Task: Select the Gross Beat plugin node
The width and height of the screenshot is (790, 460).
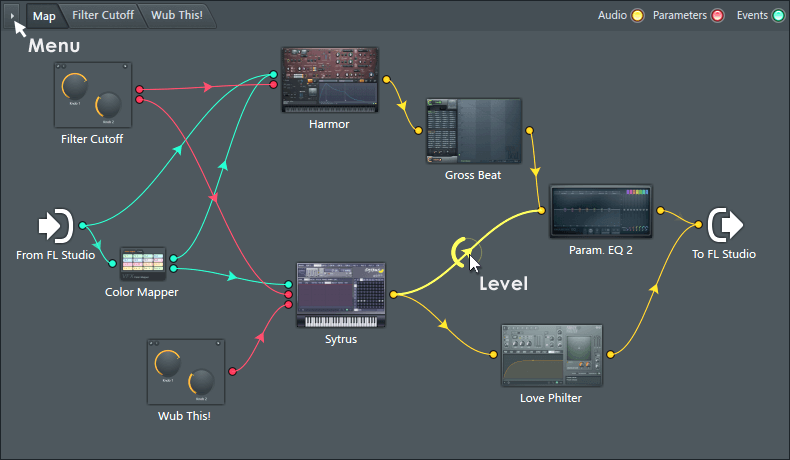Action: (474, 131)
